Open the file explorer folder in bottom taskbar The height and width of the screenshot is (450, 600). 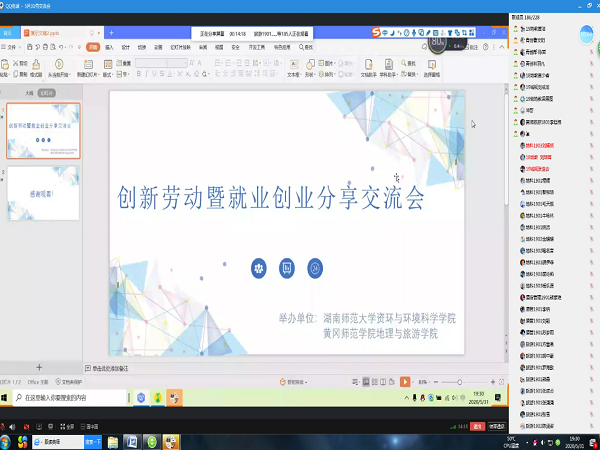(x=113, y=442)
